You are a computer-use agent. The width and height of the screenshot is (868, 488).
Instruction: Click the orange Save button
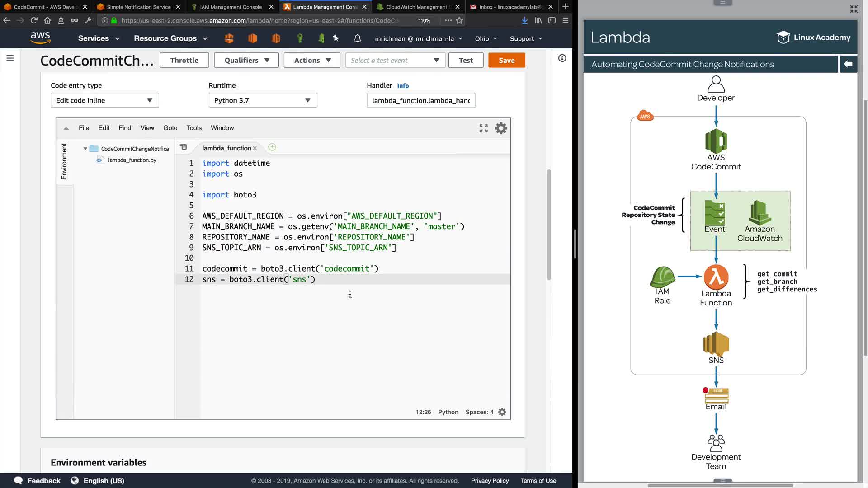click(x=506, y=61)
